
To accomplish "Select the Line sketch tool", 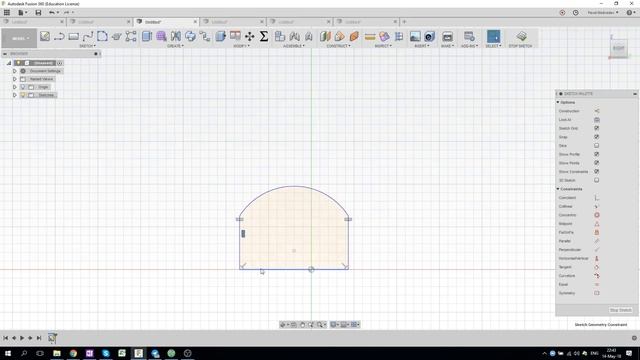I will click(59, 36).
